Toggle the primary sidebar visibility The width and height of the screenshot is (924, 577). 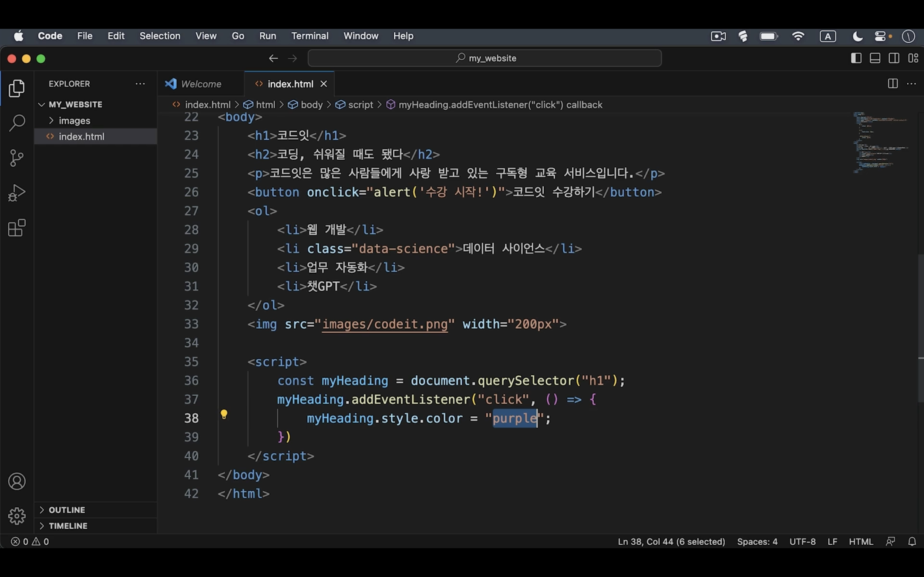(856, 58)
